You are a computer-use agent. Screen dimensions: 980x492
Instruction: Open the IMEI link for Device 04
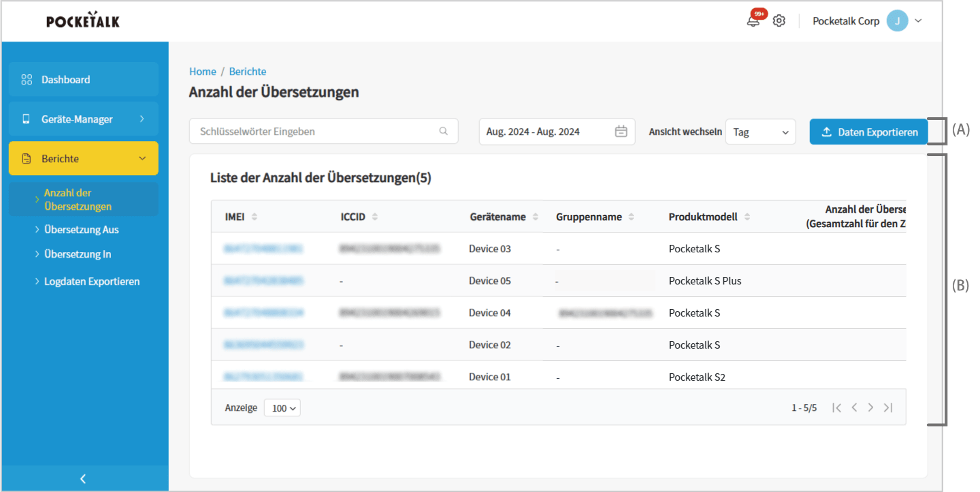click(x=263, y=313)
